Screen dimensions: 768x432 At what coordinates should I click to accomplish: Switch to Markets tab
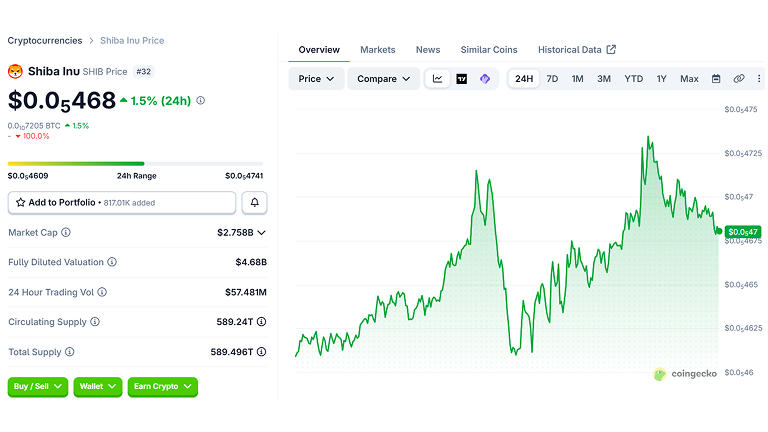click(x=378, y=50)
